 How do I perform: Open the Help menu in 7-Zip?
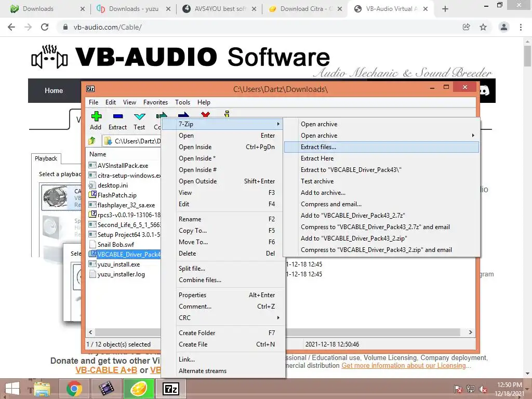coord(204,102)
